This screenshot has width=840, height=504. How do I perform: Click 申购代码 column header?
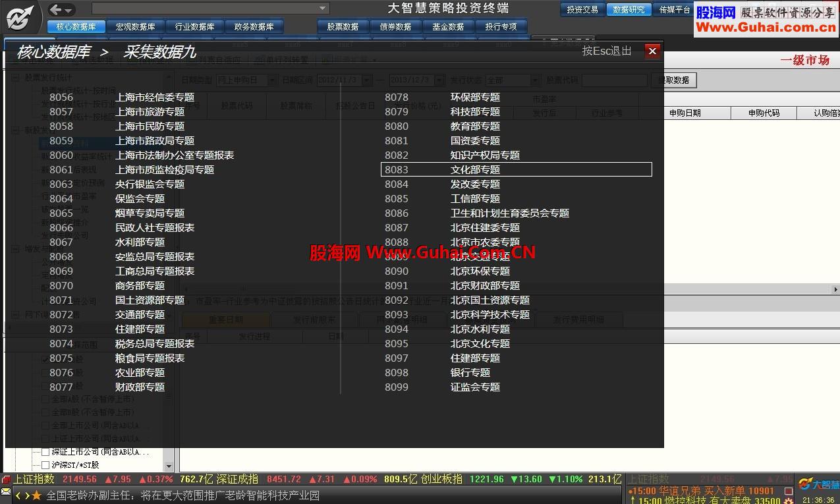[x=764, y=113]
